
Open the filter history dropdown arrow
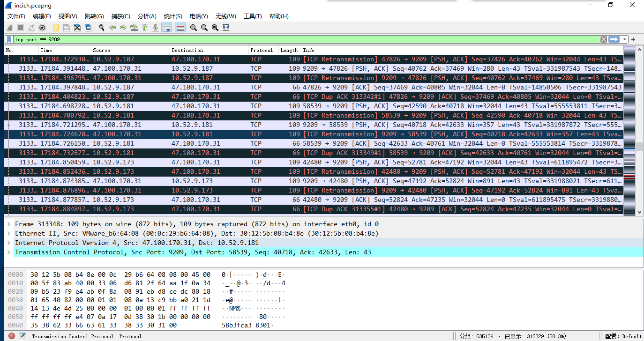click(624, 39)
